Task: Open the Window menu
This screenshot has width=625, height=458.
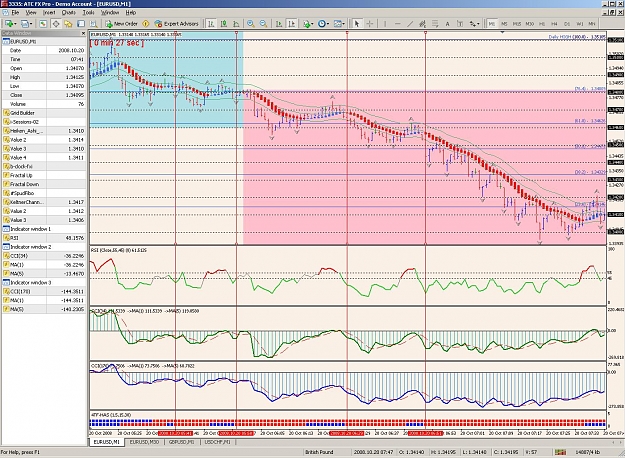Action: point(110,13)
